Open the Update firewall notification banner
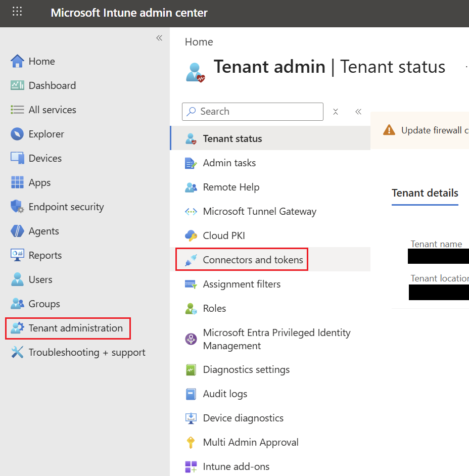469x476 pixels. click(420, 130)
